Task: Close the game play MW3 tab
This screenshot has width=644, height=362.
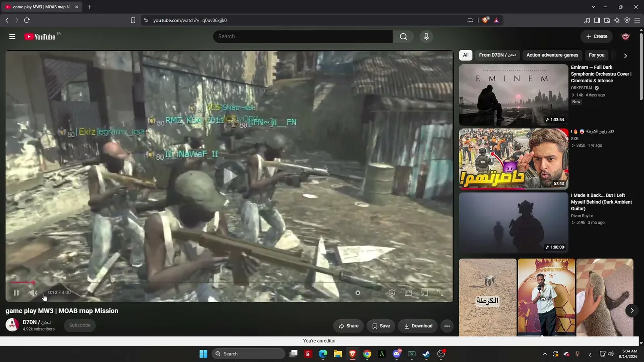Action: 76,7
